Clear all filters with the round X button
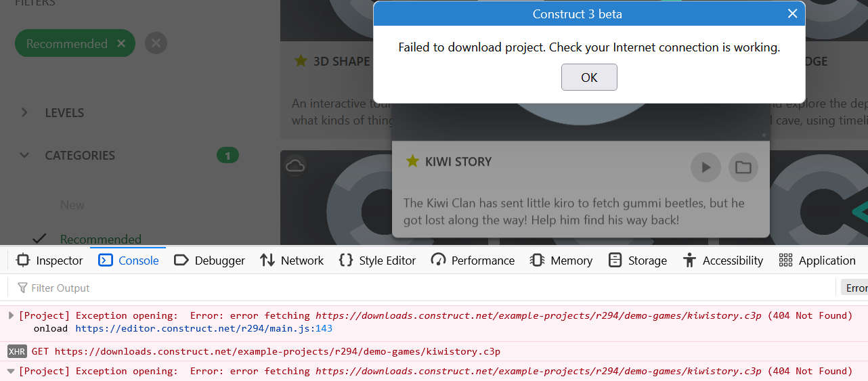 [x=156, y=43]
